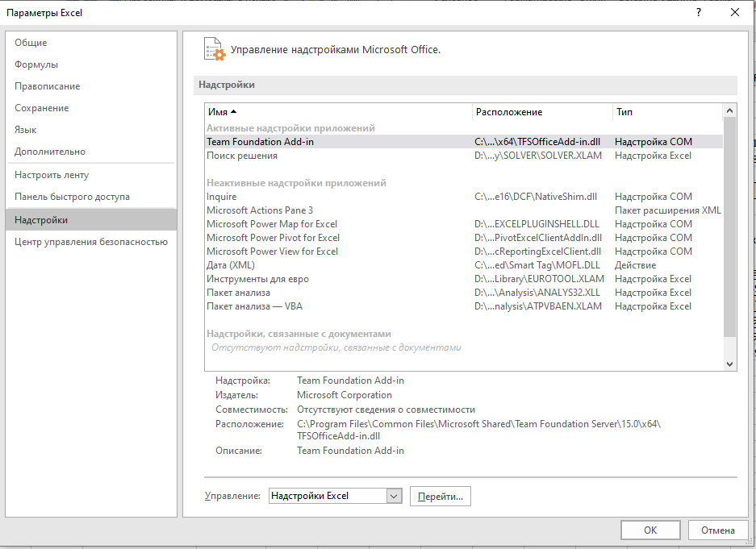Select the Дата (XML) add-in row
756x549 pixels.
[463, 265]
